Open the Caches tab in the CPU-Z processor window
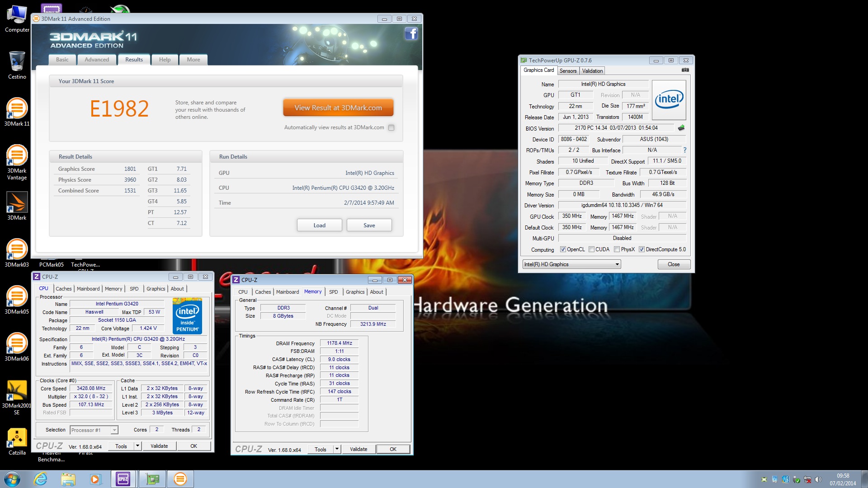The width and height of the screenshot is (868, 488). coord(64,289)
